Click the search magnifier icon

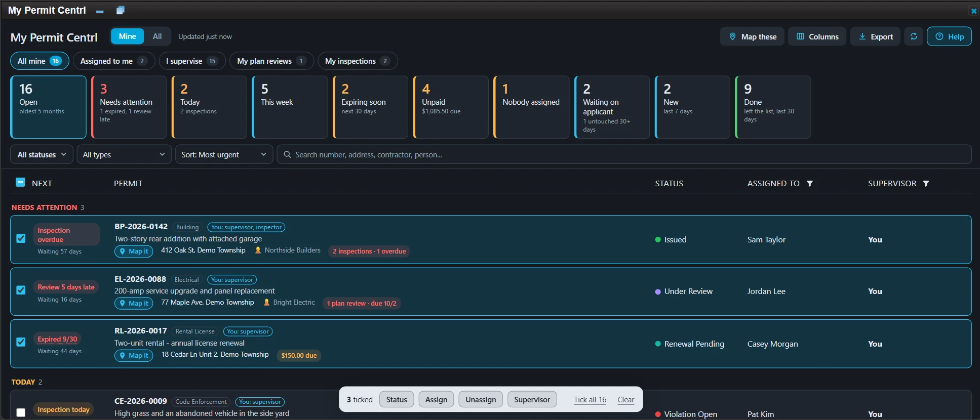click(287, 155)
